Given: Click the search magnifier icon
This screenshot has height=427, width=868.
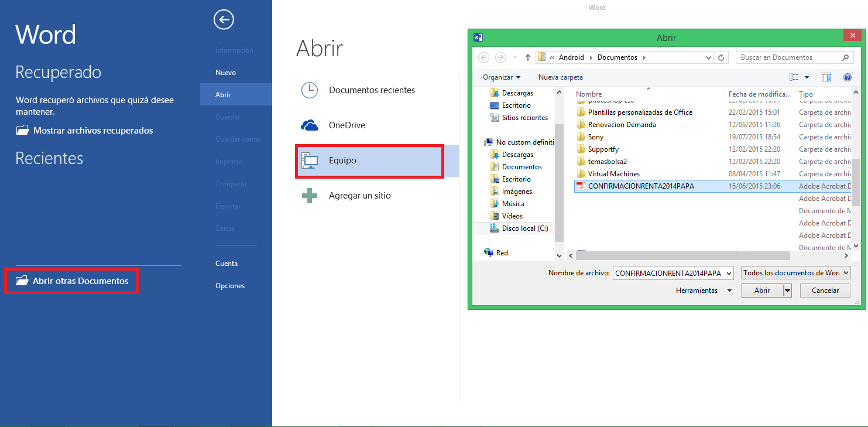Looking at the screenshot, I should pos(845,57).
